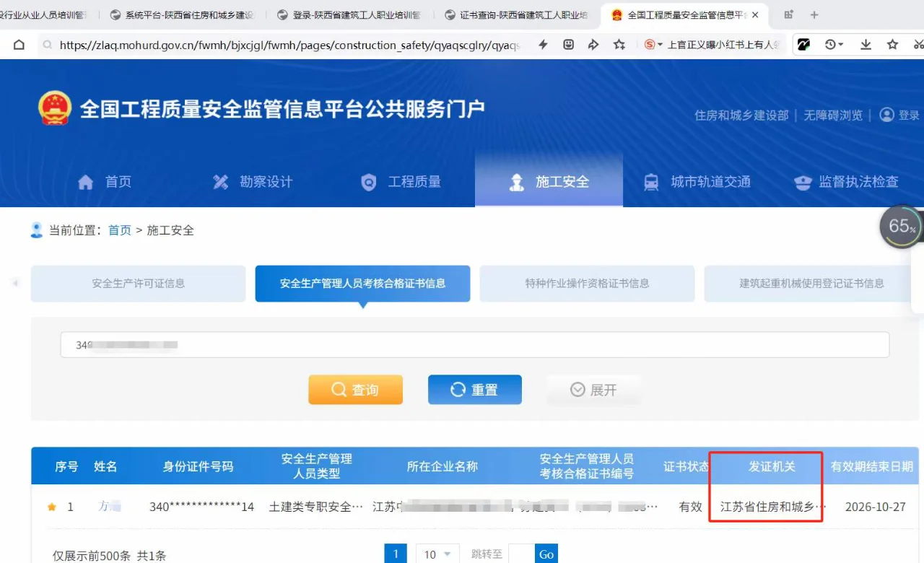Viewport: 924px width, 563px height.
Task: Click the 监督执法检查 badge icon
Action: (x=803, y=181)
